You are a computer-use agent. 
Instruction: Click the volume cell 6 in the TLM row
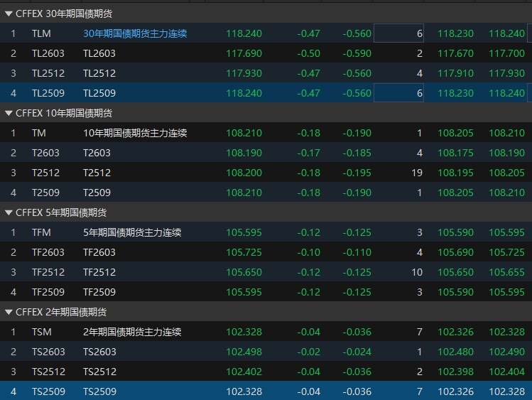coord(398,33)
